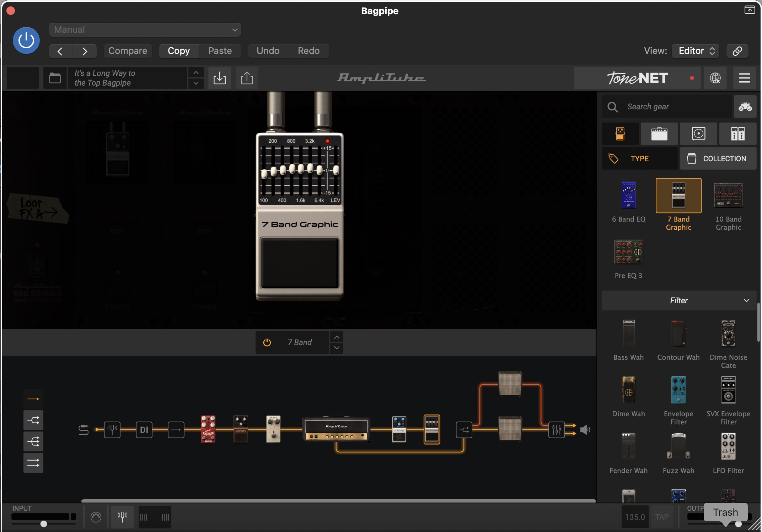Image resolution: width=762 pixels, height=532 pixels.
Task: Go to next preset arrow
Action: (x=85, y=51)
